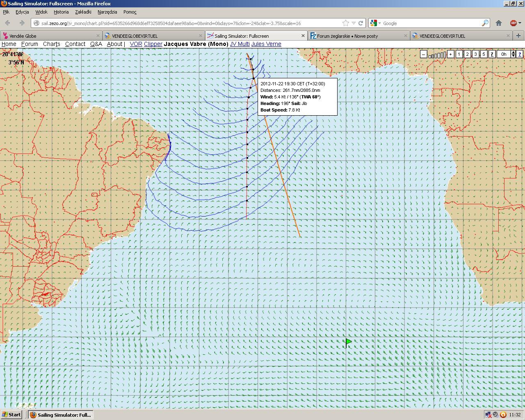Click the Adblock Plus icon
The height and width of the screenshot is (420, 525).
513,23
